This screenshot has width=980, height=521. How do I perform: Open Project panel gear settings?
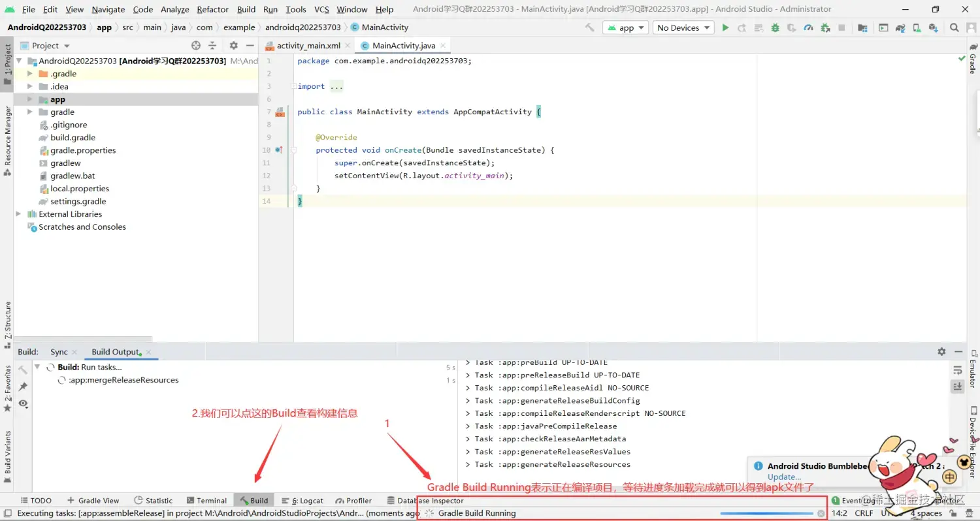tap(233, 46)
